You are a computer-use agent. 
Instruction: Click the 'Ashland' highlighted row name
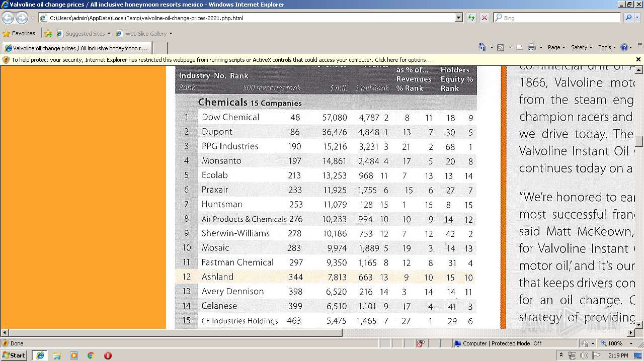(x=217, y=277)
